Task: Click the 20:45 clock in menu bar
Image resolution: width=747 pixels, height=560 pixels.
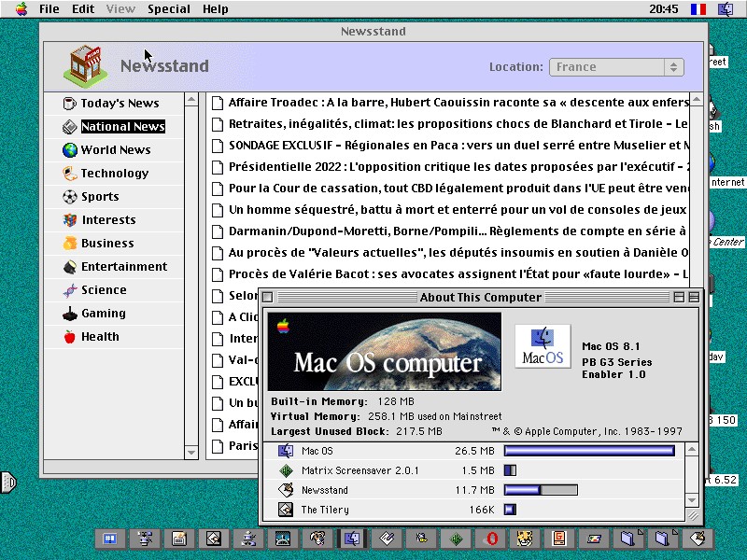Action: [x=664, y=9]
